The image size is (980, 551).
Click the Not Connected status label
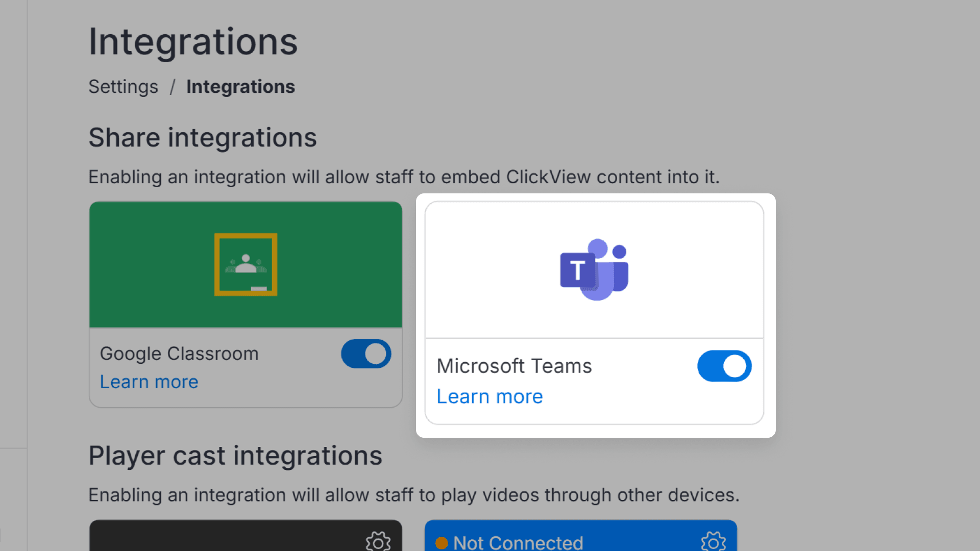tap(518, 543)
